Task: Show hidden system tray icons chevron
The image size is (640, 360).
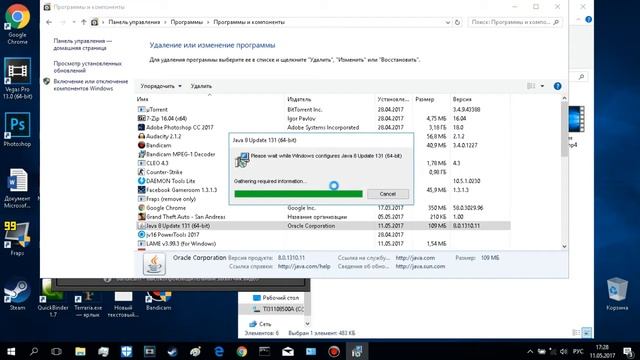Action: (530, 351)
